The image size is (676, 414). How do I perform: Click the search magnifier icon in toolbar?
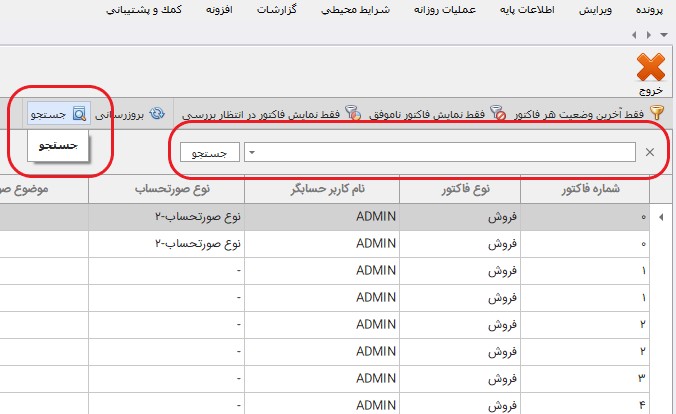click(x=80, y=114)
